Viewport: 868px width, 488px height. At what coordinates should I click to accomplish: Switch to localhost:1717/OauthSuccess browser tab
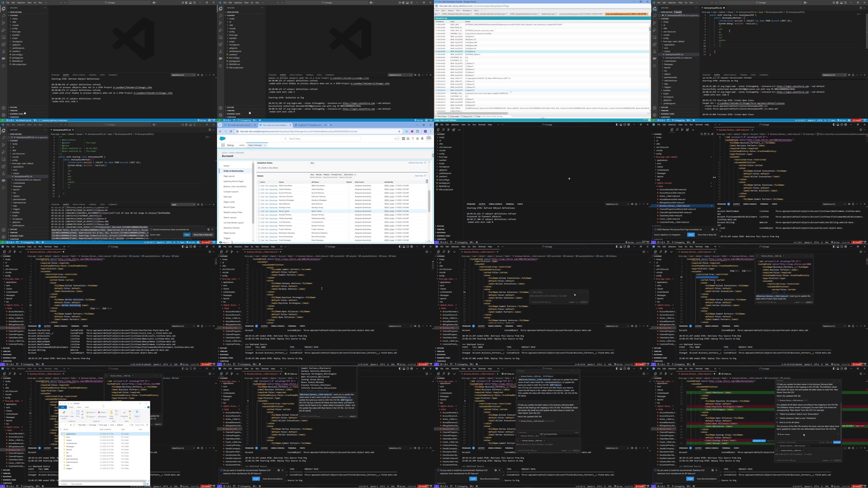tap(310, 125)
